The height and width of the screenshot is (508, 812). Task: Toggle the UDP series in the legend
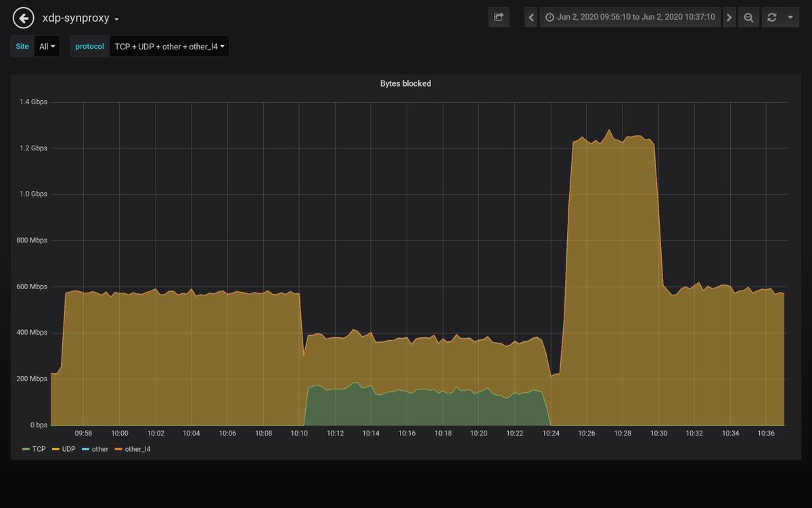(x=67, y=448)
